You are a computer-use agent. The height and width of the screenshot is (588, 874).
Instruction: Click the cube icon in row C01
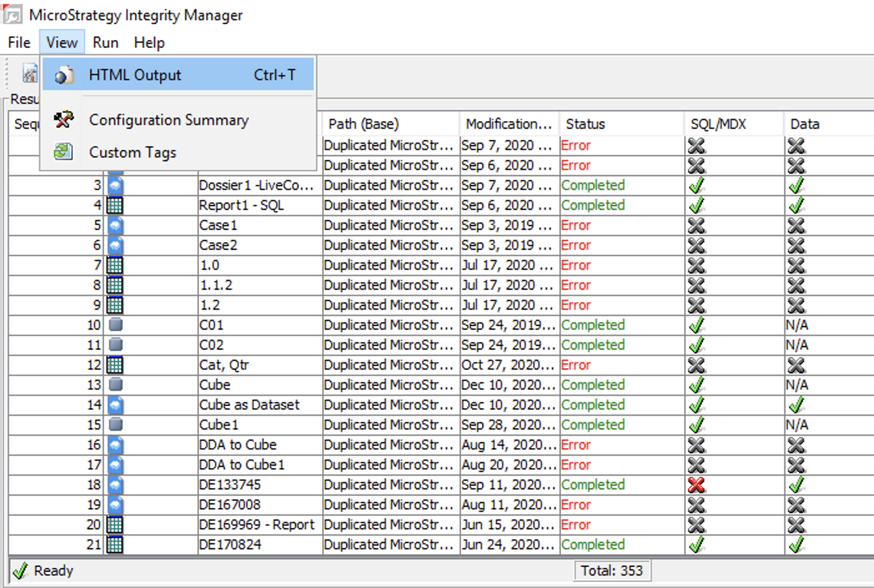(x=115, y=325)
